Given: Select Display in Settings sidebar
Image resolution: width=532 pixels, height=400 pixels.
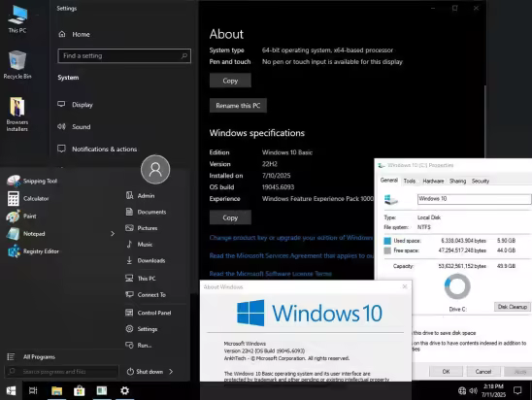Looking at the screenshot, I should point(76,105).
